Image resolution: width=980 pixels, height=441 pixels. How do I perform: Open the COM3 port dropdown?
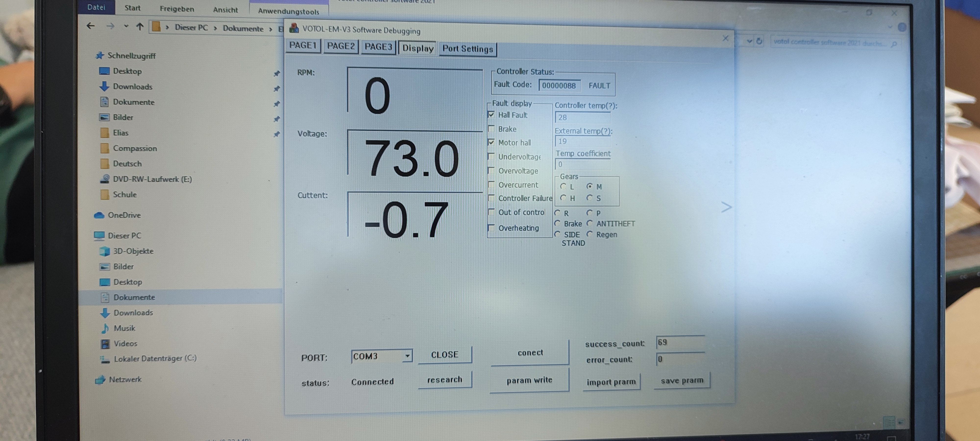click(407, 356)
